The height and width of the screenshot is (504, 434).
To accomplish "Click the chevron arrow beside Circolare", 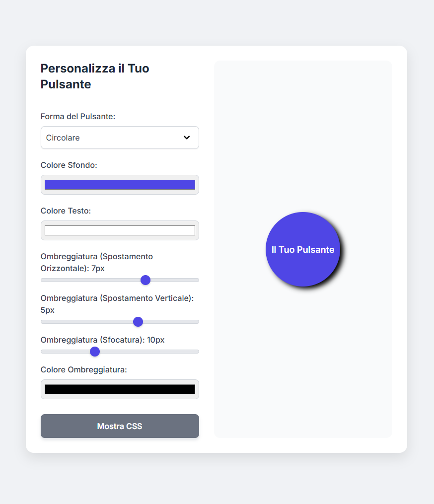I will [x=187, y=138].
